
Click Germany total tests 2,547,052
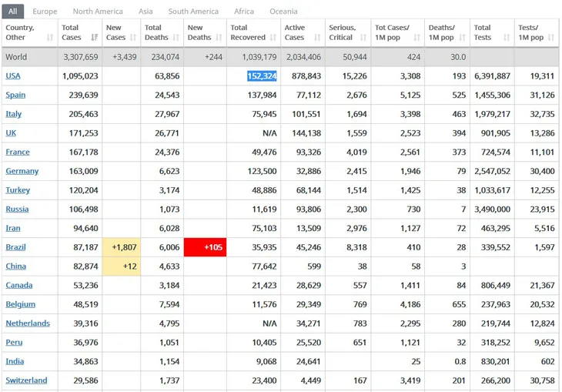[x=492, y=171]
